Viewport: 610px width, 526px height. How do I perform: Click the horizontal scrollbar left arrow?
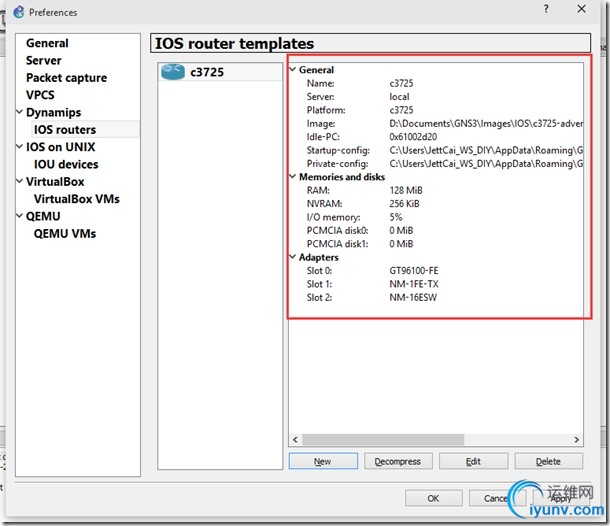pyautogui.click(x=295, y=440)
